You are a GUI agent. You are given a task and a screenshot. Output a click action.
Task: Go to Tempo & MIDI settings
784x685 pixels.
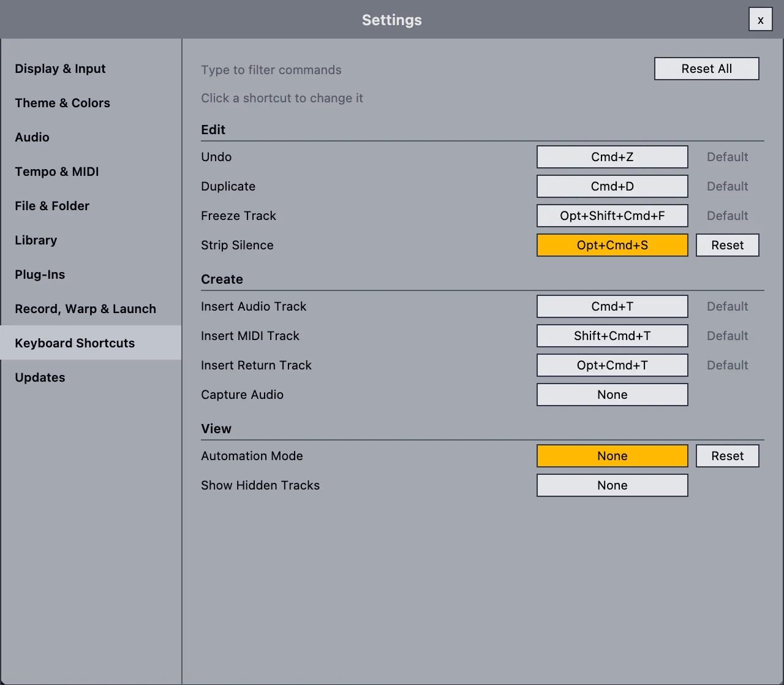(x=91, y=172)
